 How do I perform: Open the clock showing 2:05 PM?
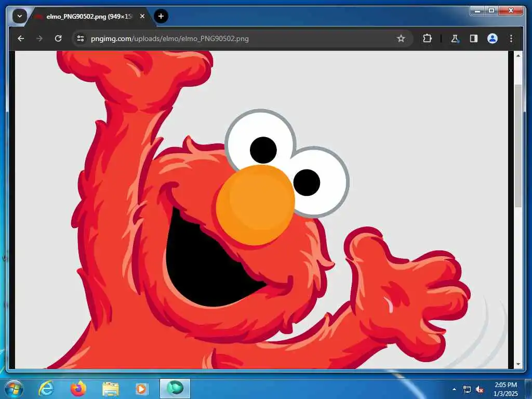pyautogui.click(x=506, y=389)
